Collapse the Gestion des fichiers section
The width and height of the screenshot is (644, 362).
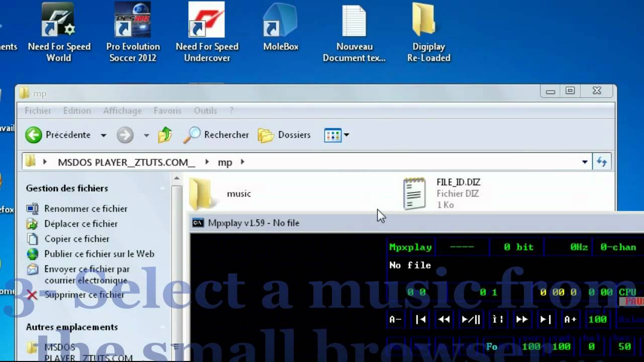coord(163,188)
